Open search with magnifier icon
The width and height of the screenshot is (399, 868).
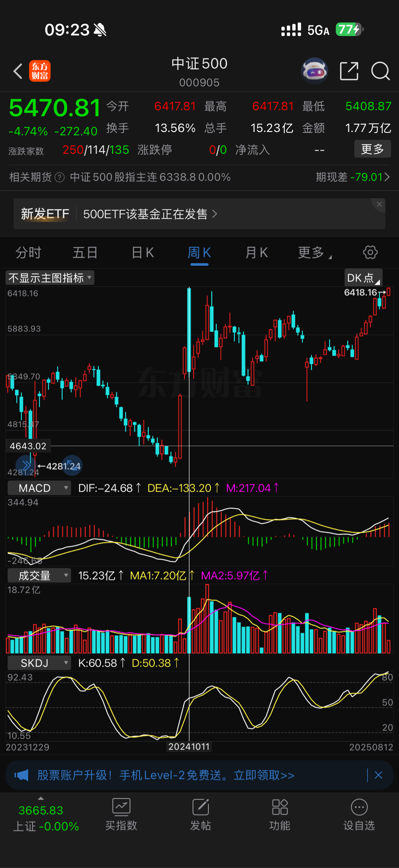[x=380, y=71]
